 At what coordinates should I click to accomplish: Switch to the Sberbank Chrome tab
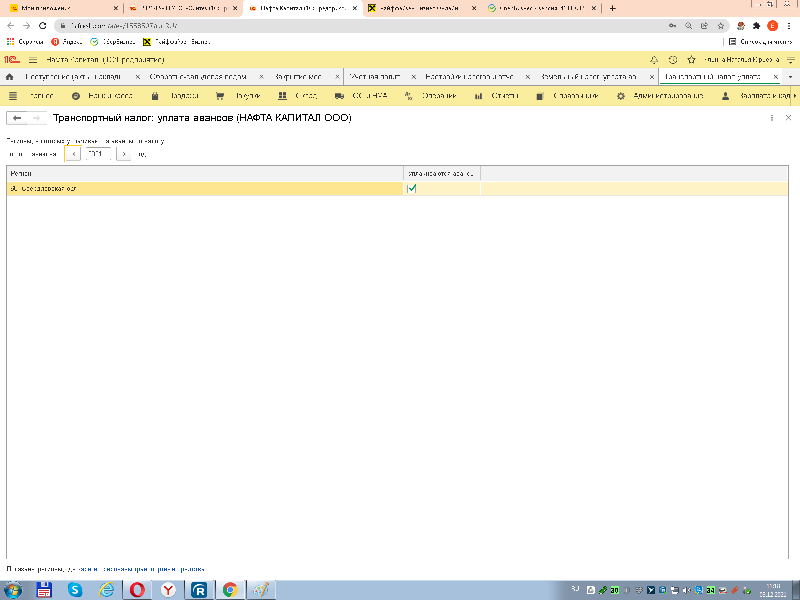pyautogui.click(x=542, y=8)
